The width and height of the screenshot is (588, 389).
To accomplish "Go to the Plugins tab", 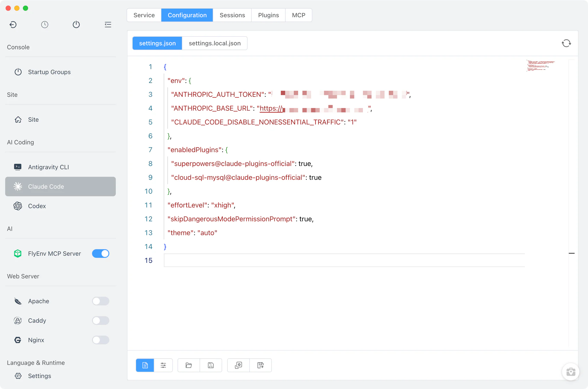I will (x=268, y=15).
